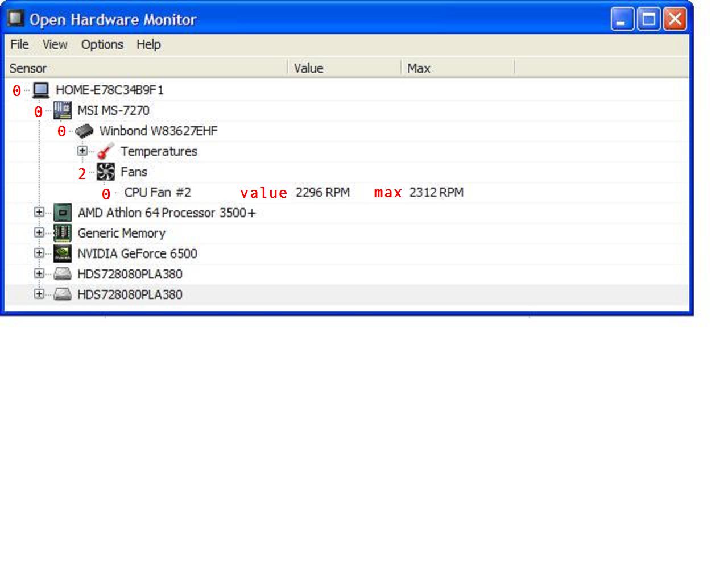
Task: Click the MSI MS-7270 motherboard icon
Action: [x=63, y=110]
